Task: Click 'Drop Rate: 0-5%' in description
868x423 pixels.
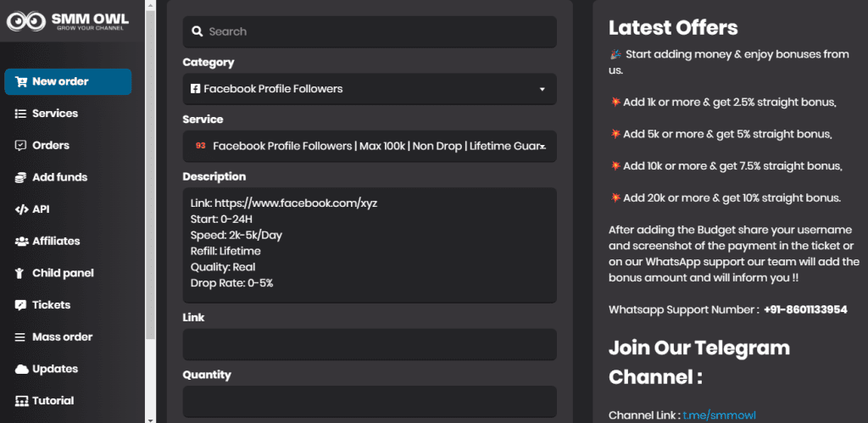Action: click(x=232, y=283)
